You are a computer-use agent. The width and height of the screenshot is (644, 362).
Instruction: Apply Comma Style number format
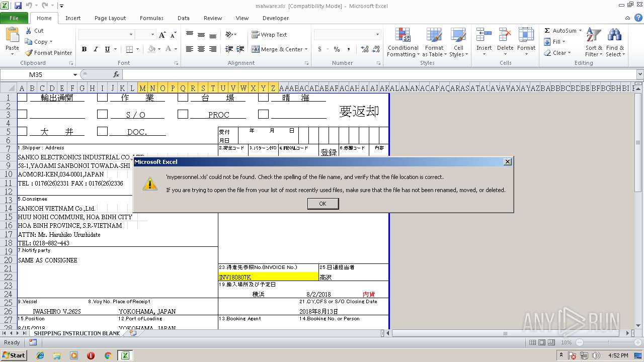tap(350, 49)
